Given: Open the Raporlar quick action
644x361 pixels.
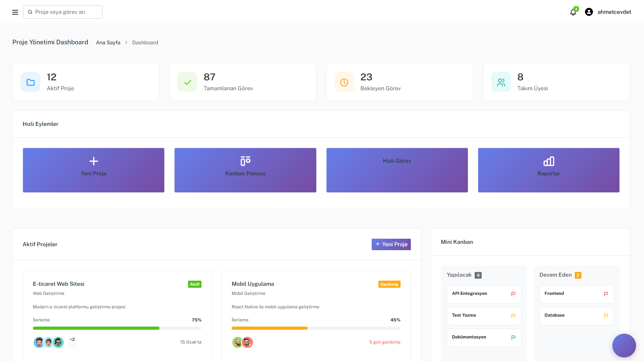Looking at the screenshot, I should 548,170.
